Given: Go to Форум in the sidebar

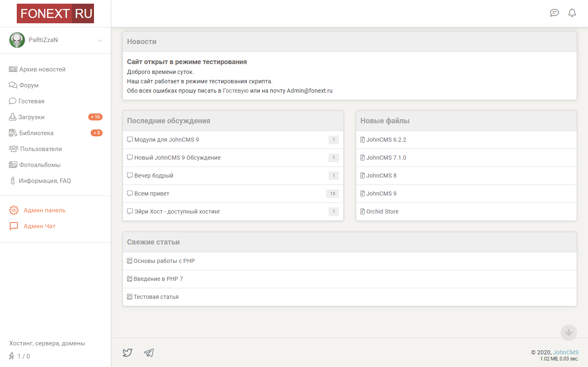Looking at the screenshot, I should 29,85.
